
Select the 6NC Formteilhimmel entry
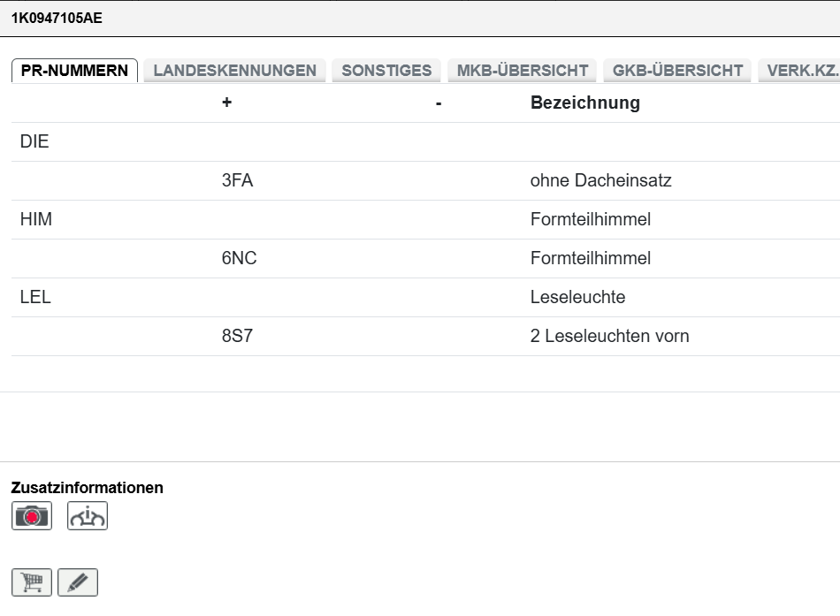point(425,258)
